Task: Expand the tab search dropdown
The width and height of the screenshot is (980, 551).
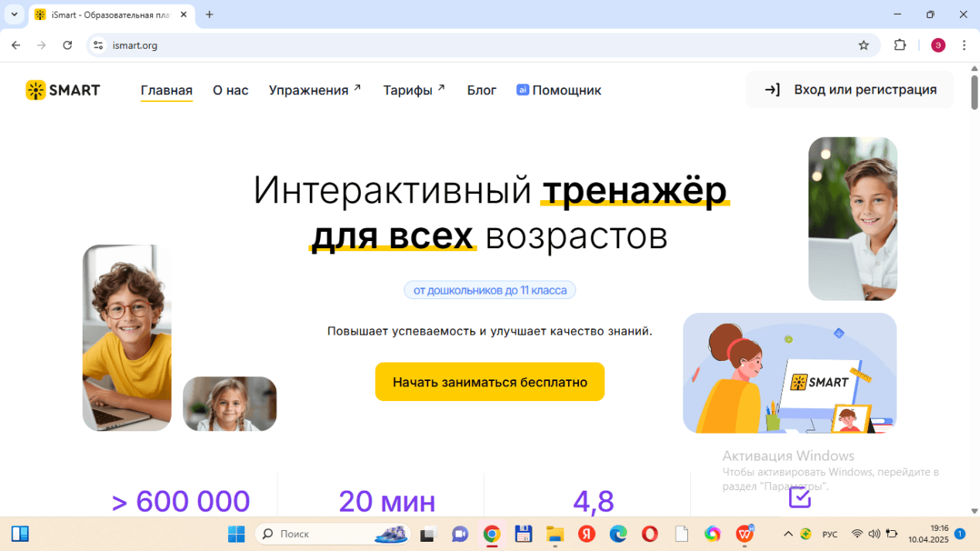Action: click(14, 15)
